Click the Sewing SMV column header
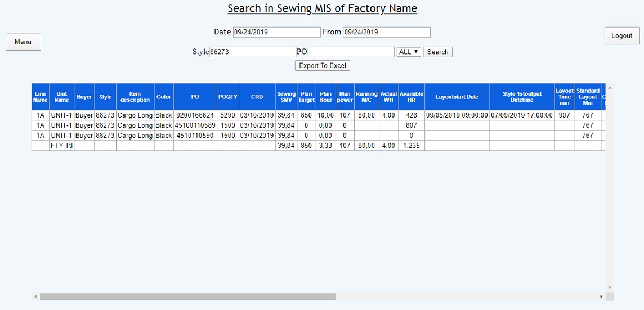644x310 pixels. (x=287, y=97)
